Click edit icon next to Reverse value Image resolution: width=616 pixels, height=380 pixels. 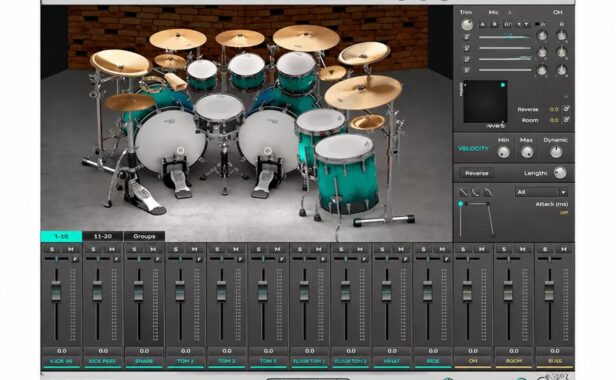click(x=566, y=109)
